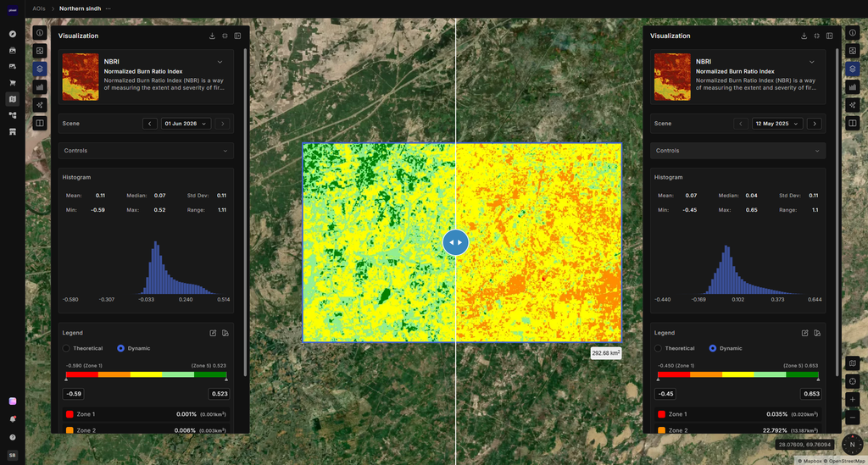Click the -0.59 minimum value field
The height and width of the screenshot is (465, 868).
click(x=73, y=394)
